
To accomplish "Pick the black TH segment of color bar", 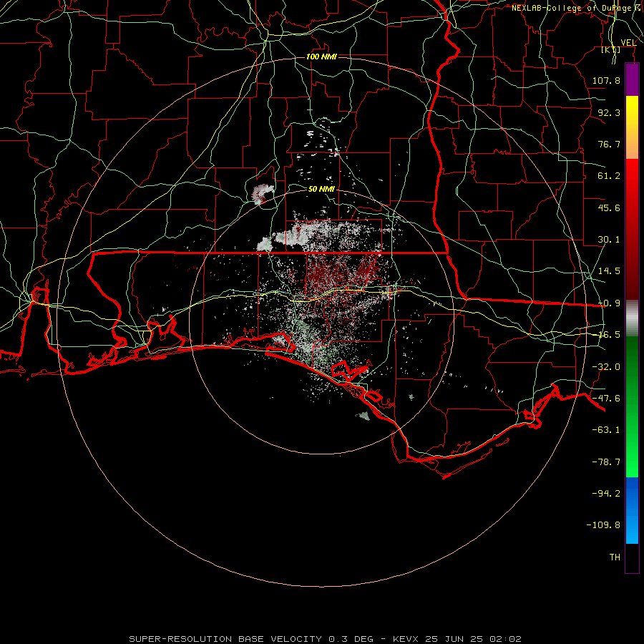I will pos(632,557).
